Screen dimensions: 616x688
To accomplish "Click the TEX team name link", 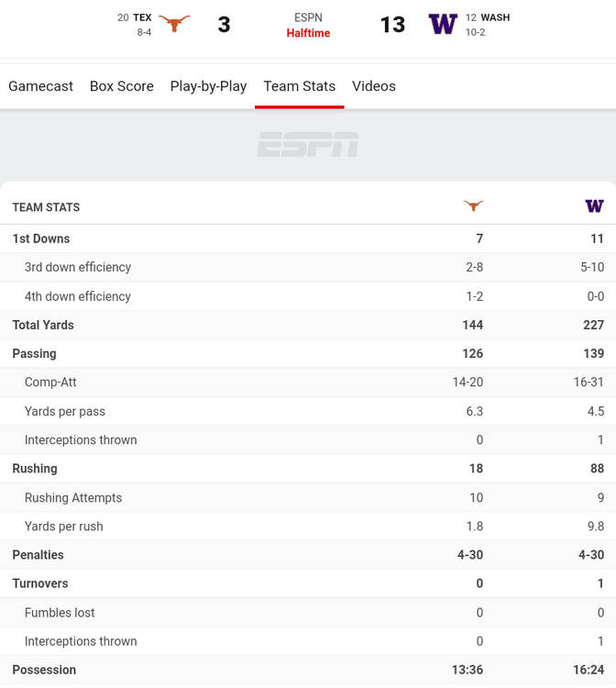I will [x=142, y=17].
